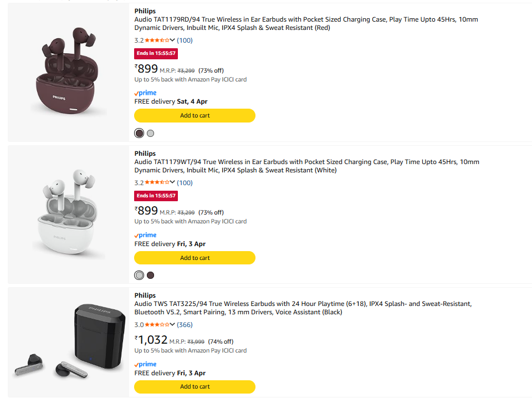Viewport: 532px width, 398px height.
Task: Open black Philips TAT3225 earbuds product image
Action: coord(68,341)
